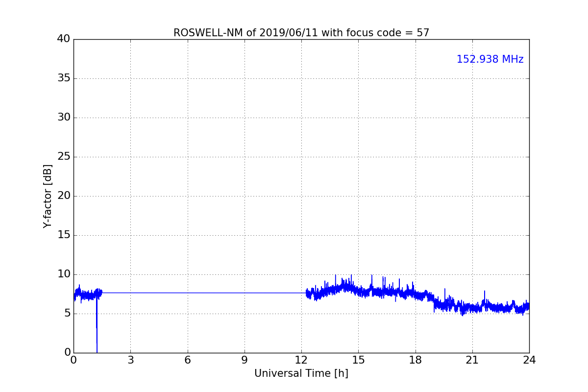
Task: Click the y-axis tick label '25'
Action: click(x=64, y=156)
